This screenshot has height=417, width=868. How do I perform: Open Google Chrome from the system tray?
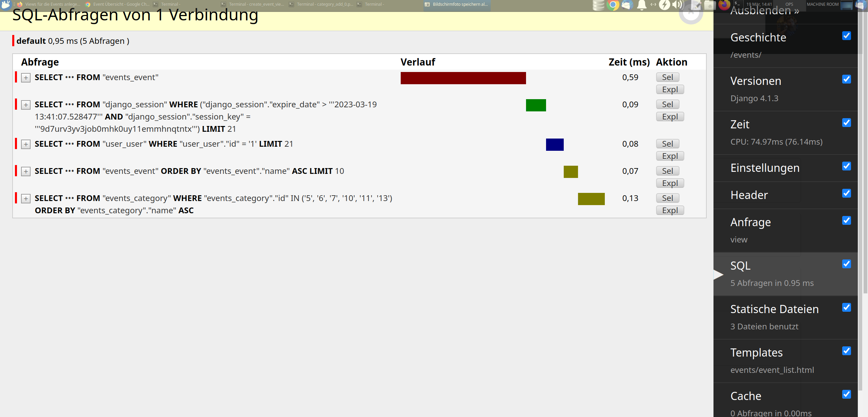612,5
